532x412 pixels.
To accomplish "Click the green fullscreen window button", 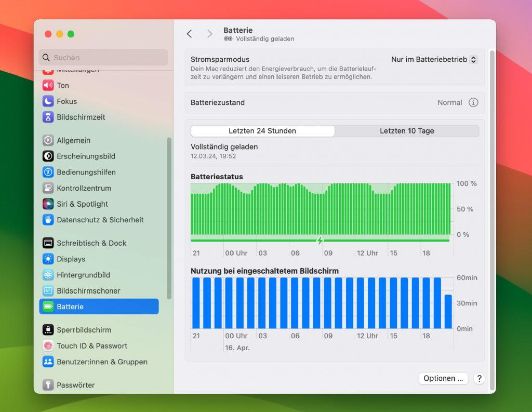I will (71, 34).
